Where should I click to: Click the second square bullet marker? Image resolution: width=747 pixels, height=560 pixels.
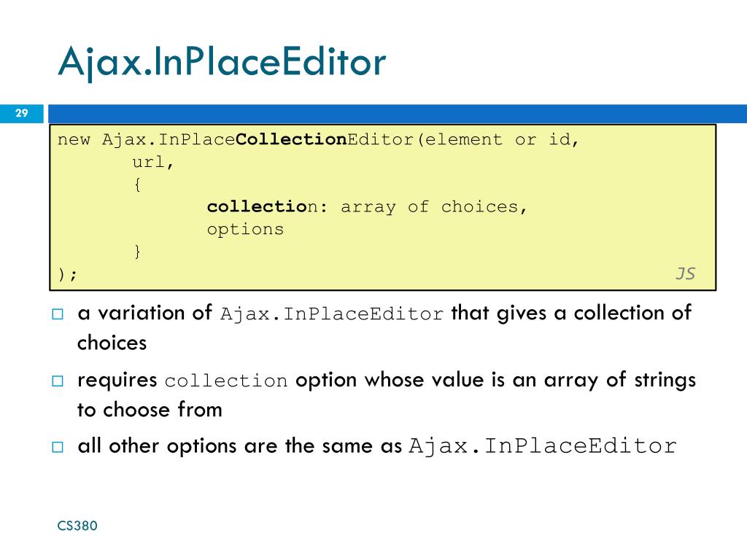pos(58,381)
